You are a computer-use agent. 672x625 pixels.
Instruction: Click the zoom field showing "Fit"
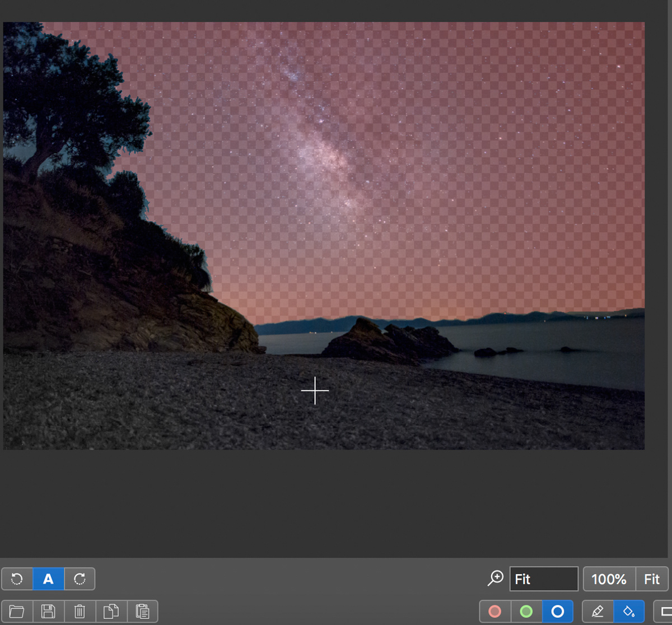(x=544, y=579)
